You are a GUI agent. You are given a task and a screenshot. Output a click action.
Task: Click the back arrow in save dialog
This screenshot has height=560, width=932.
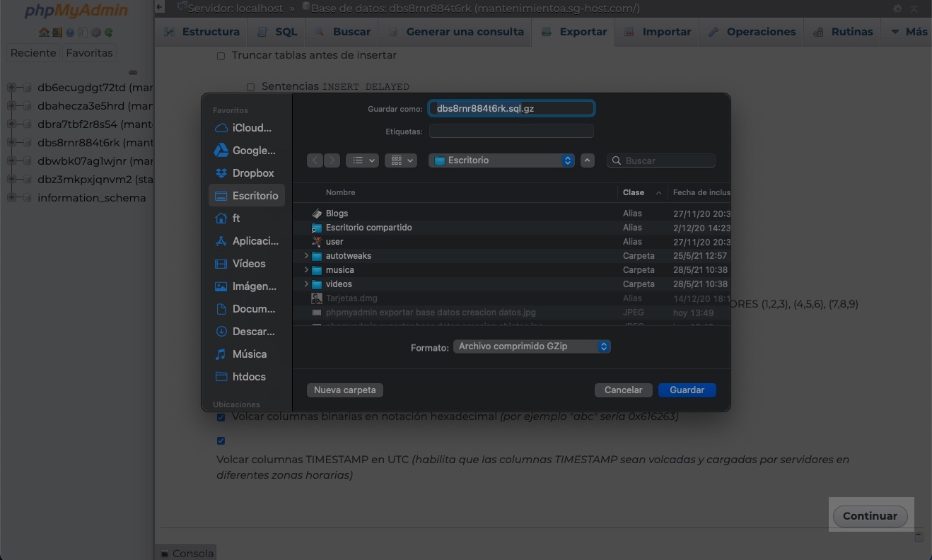[x=315, y=161]
